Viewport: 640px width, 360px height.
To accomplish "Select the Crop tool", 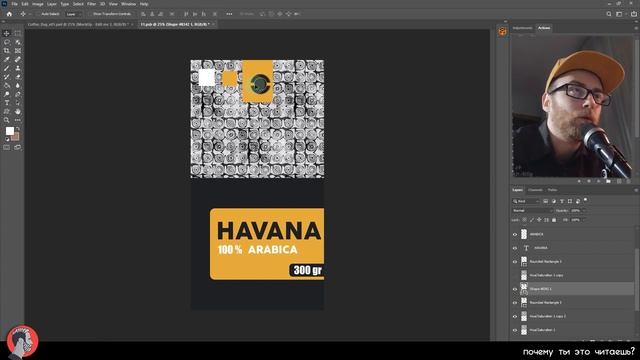I will point(7,51).
